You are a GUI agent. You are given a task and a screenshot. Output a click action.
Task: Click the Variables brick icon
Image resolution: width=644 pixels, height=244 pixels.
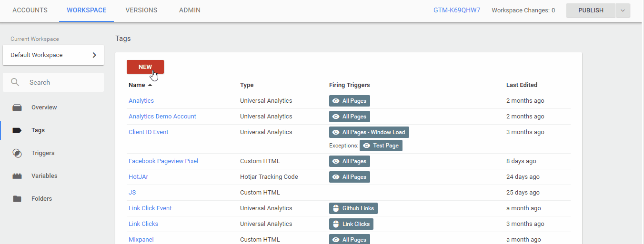coord(17,176)
